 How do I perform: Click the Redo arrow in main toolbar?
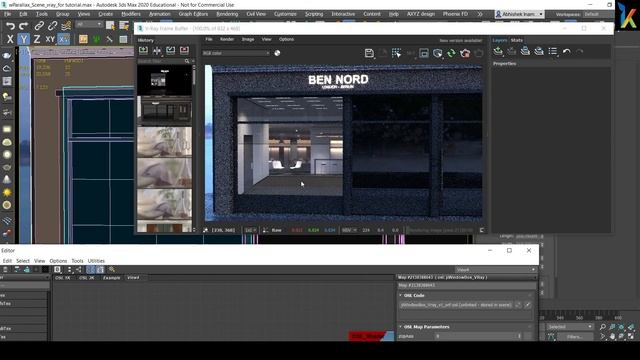[24, 26]
